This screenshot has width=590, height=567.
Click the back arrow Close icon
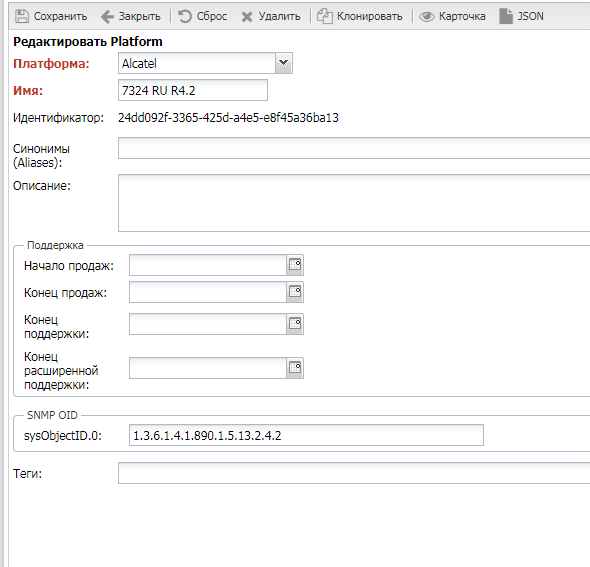(107, 17)
